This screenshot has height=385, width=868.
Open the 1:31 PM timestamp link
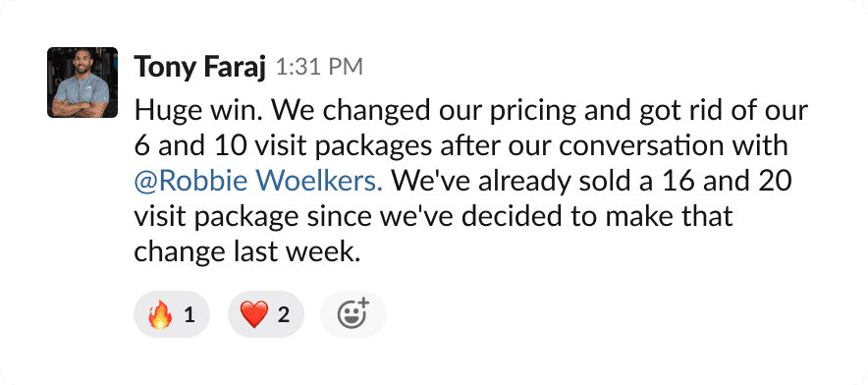click(319, 68)
